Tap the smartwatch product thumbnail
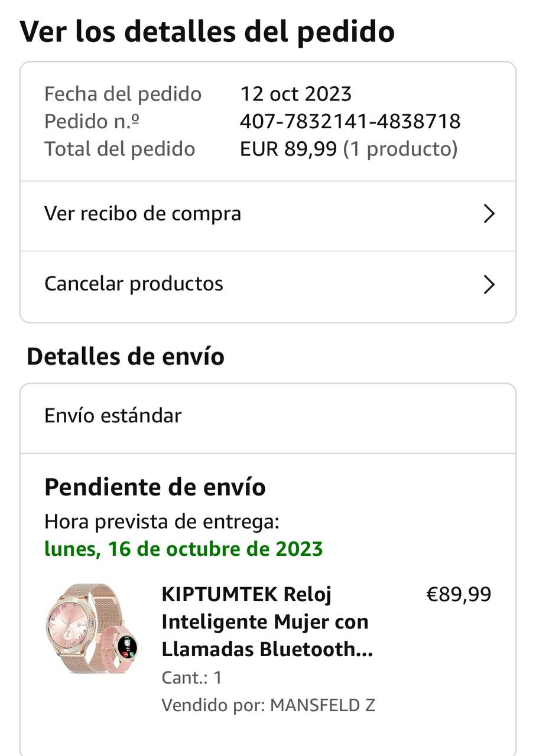Viewport: 536px width, 756px height. coord(93,628)
